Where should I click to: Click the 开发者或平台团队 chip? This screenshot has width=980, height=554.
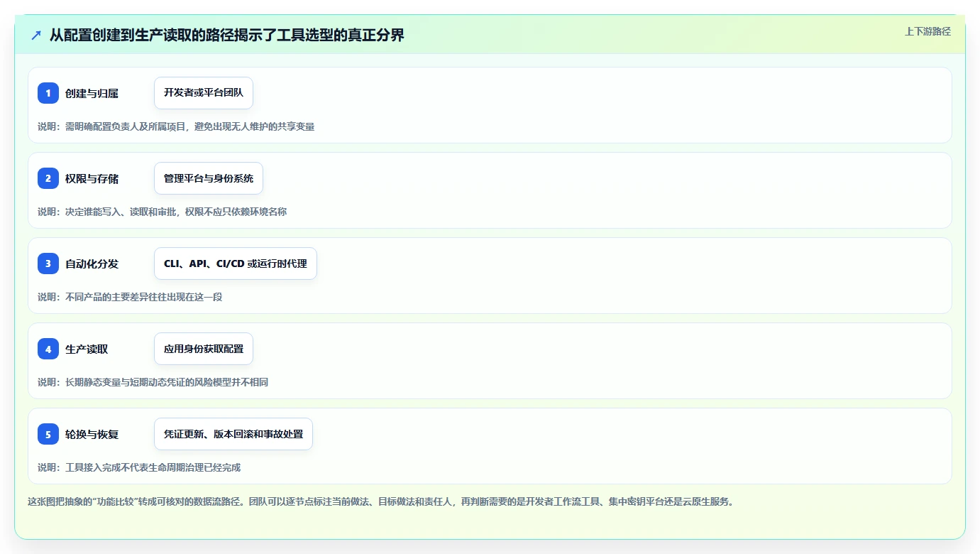point(204,93)
